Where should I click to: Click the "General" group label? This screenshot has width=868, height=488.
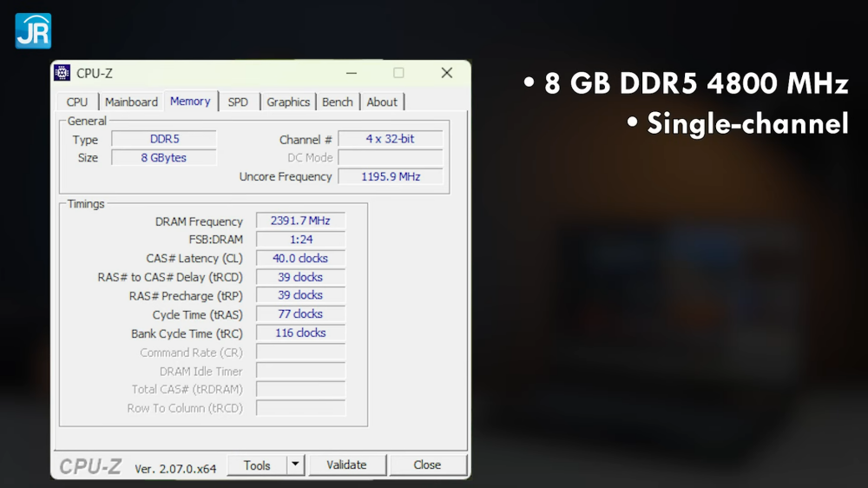[87, 121]
